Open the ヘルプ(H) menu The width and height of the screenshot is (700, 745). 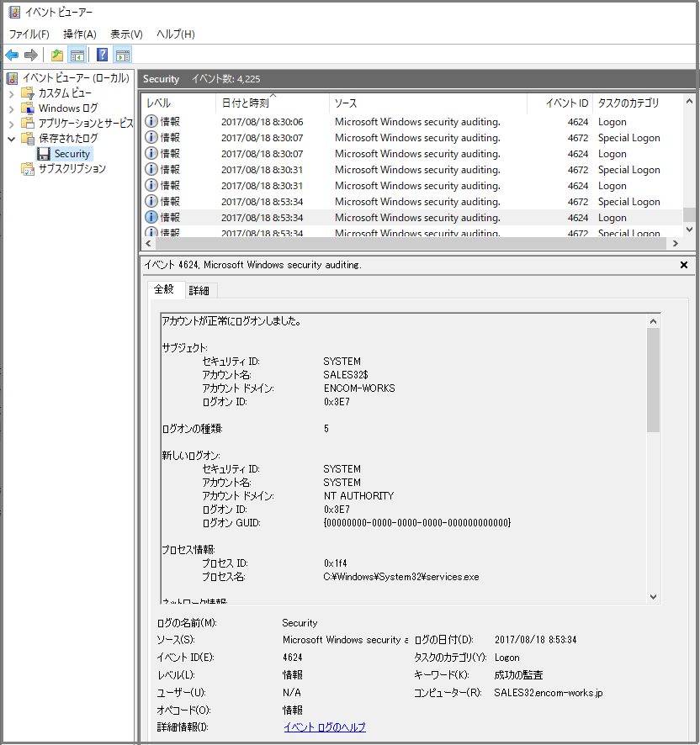click(x=176, y=34)
